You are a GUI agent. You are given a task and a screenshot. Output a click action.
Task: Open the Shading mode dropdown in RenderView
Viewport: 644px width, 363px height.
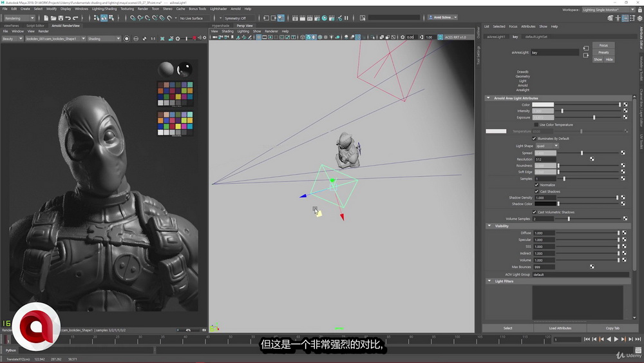tap(104, 39)
